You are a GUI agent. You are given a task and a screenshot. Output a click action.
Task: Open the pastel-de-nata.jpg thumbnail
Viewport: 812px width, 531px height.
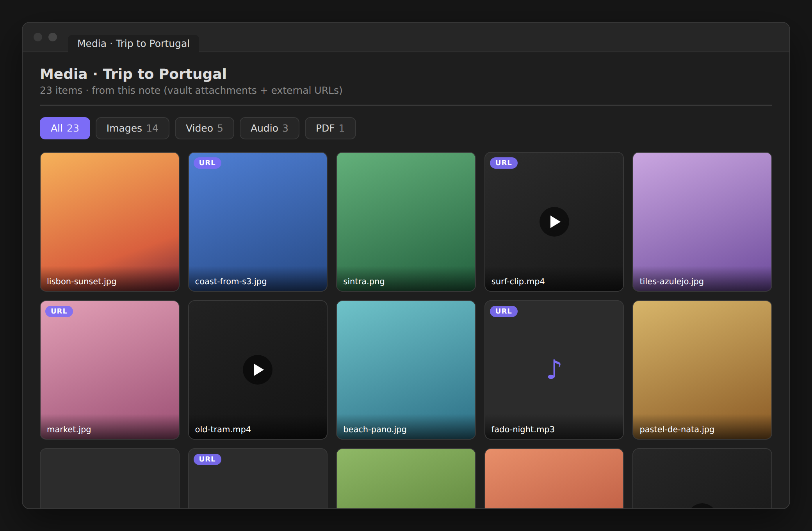coord(702,370)
